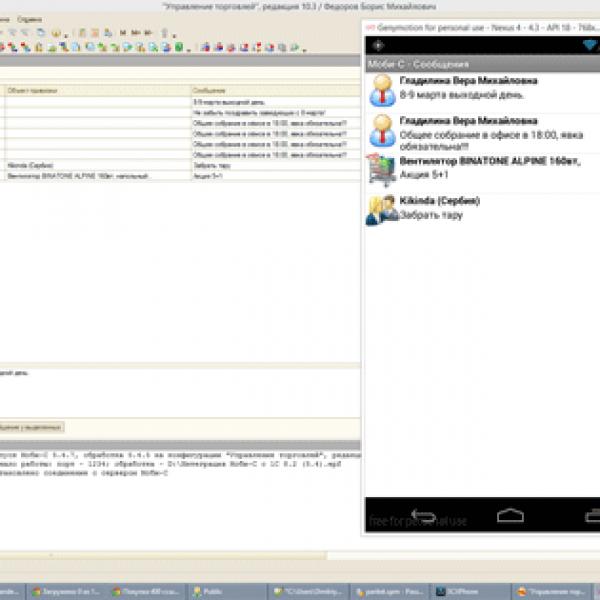
Task: Tap shopping cart icon for Вентилятор BINATONE
Action: pyautogui.click(x=380, y=169)
